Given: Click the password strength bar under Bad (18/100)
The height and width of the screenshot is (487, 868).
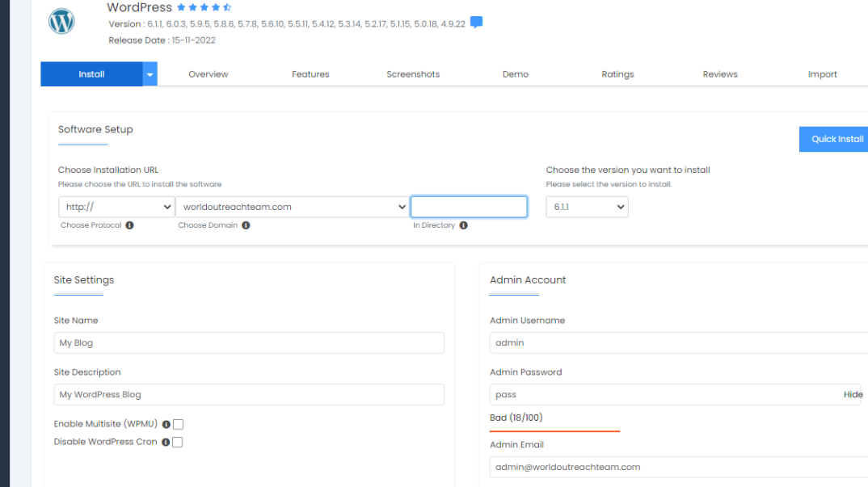Looking at the screenshot, I should point(554,430).
